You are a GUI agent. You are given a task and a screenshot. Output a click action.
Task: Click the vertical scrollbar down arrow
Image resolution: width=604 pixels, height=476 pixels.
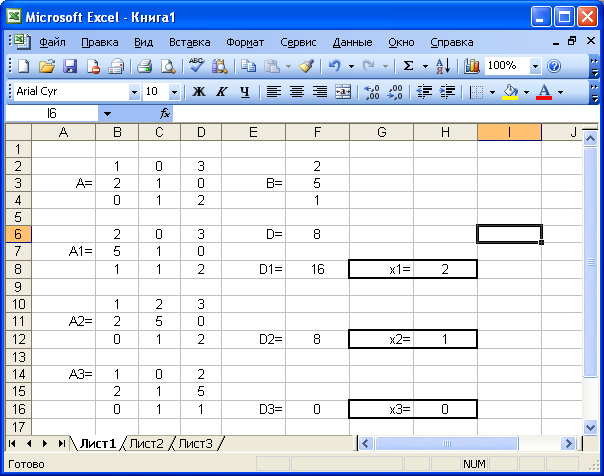(591, 427)
